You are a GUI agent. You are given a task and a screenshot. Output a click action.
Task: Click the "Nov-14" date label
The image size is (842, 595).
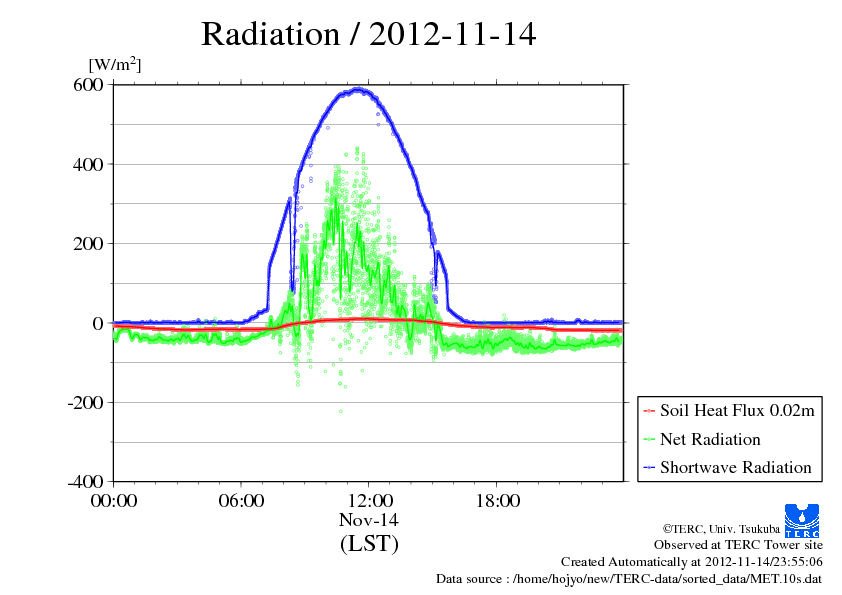point(369,520)
